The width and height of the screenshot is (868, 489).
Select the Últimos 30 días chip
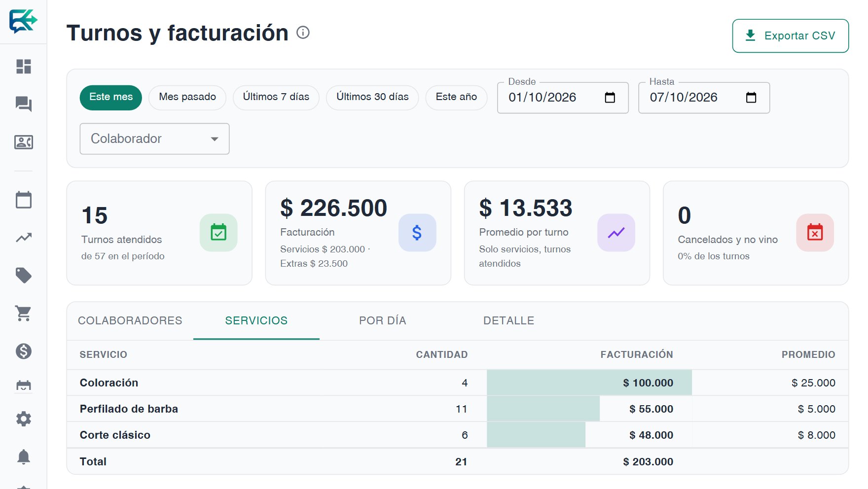(x=372, y=98)
